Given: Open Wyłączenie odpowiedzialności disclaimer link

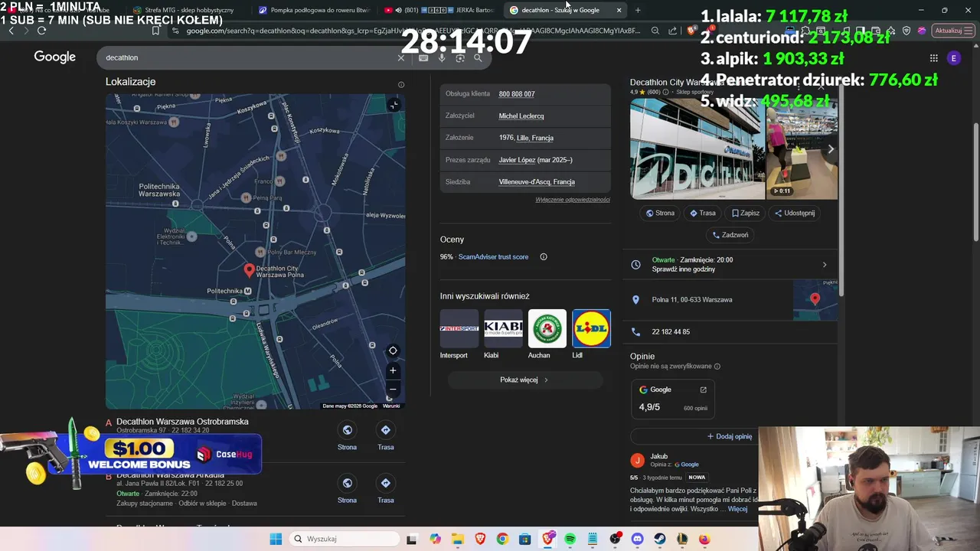Looking at the screenshot, I should click(x=573, y=200).
